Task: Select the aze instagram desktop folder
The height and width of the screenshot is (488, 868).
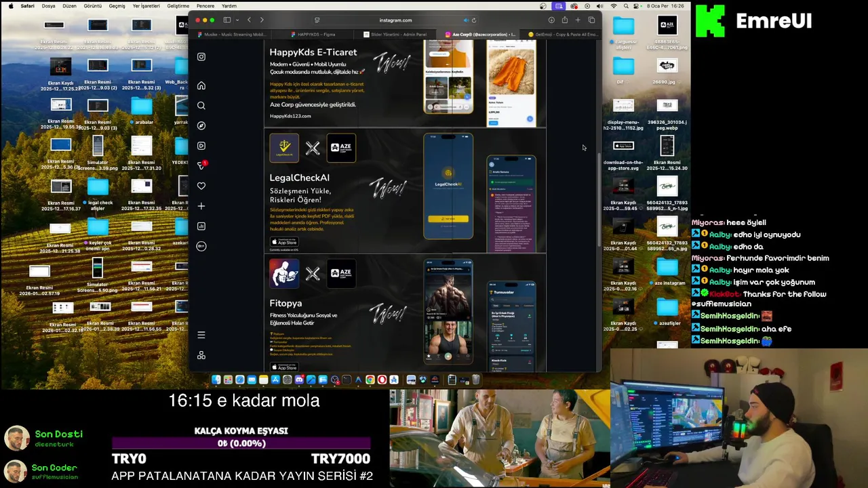Action: coord(667,271)
